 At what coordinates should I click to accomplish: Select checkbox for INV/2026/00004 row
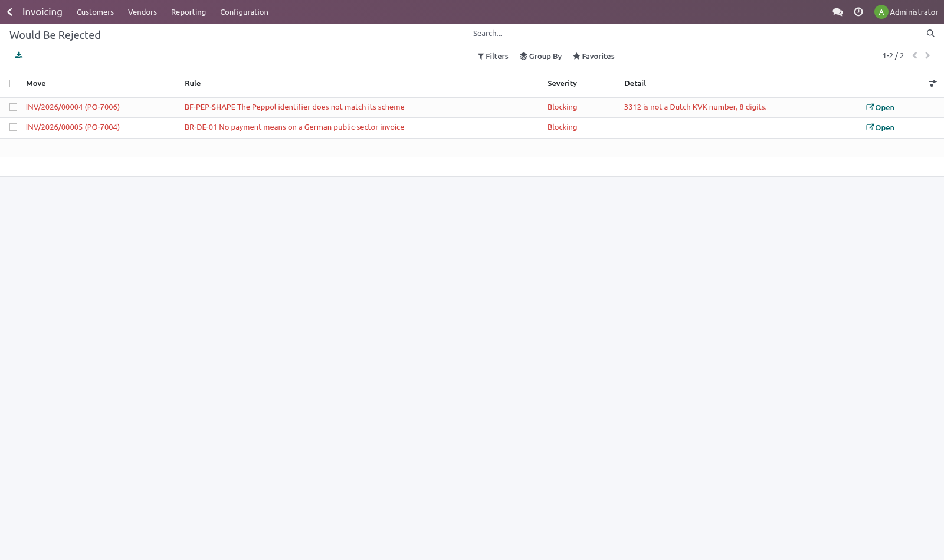[x=13, y=107]
